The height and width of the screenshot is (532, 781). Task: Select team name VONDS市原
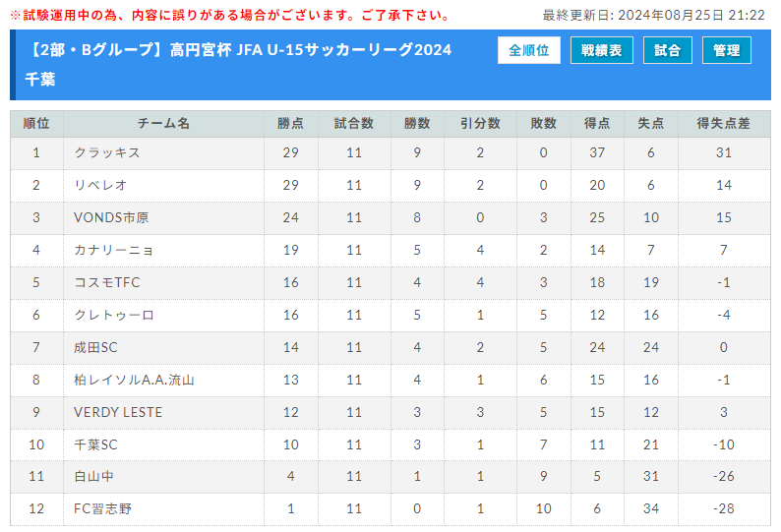point(111,217)
